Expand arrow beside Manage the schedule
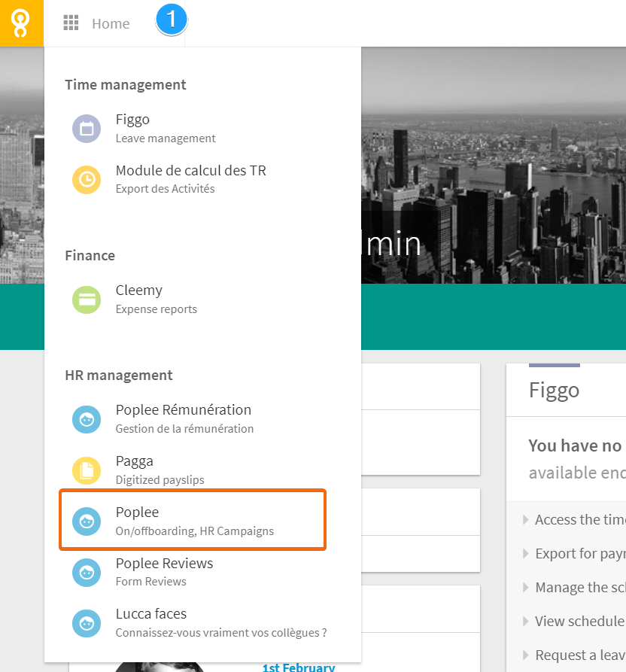 tap(526, 588)
